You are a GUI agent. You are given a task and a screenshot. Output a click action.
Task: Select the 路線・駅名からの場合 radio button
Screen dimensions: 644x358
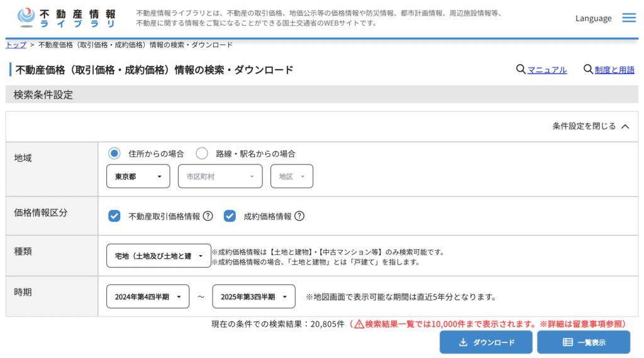point(202,153)
